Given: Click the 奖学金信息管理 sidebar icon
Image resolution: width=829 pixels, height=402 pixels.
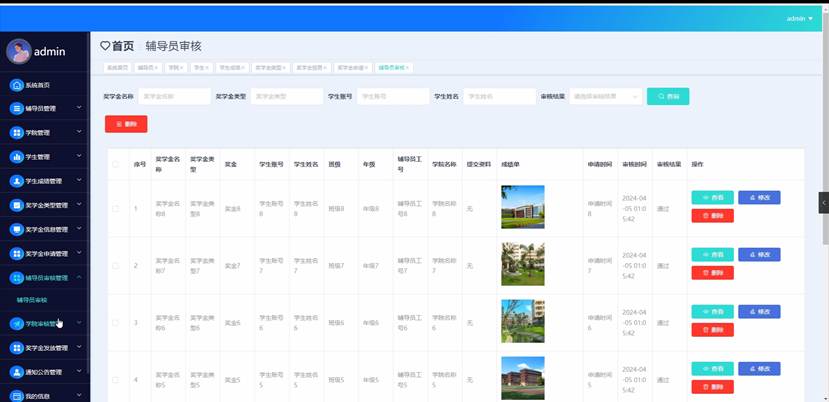Looking at the screenshot, I should 17,230.
